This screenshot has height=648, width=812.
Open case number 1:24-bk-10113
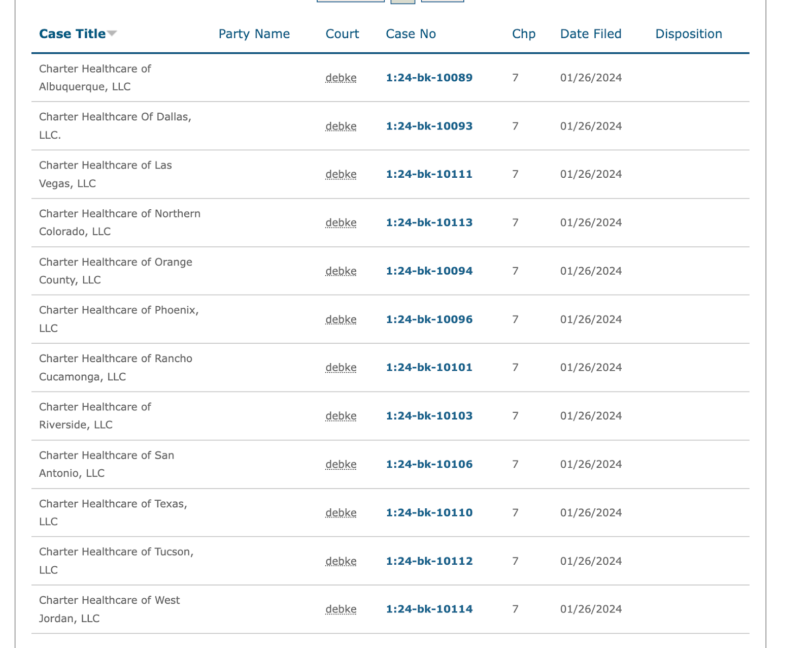click(x=429, y=222)
